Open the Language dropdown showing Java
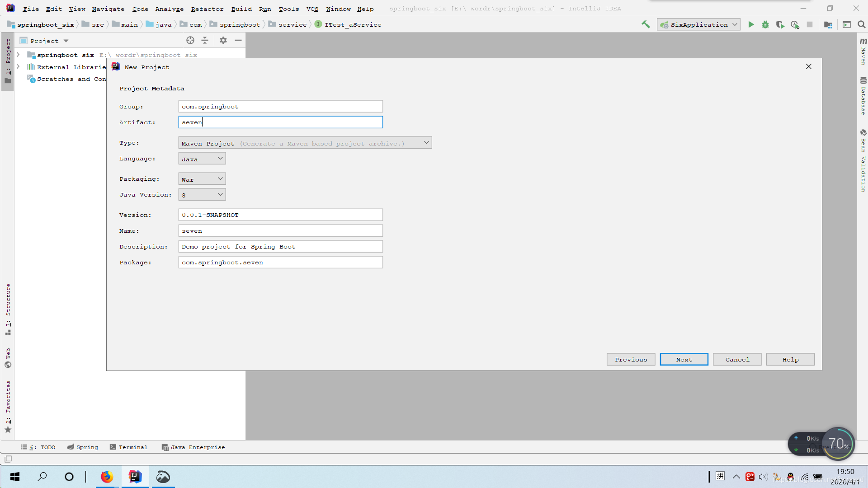868x488 pixels. (202, 159)
